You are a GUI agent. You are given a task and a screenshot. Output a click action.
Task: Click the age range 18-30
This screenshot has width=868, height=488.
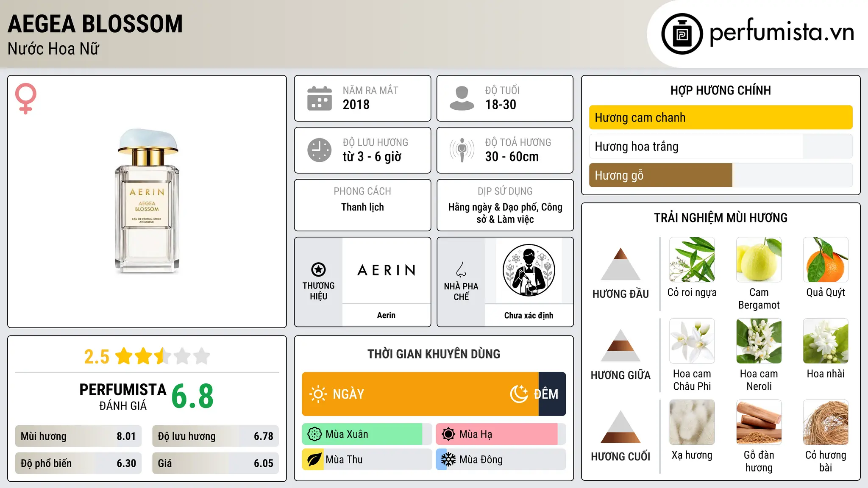point(501,105)
